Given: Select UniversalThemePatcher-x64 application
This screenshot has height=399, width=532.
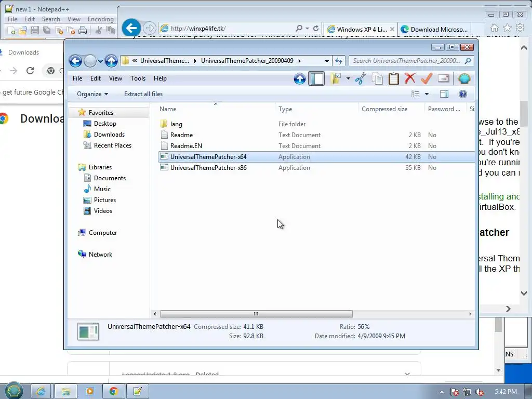Looking at the screenshot, I should 316,157.
